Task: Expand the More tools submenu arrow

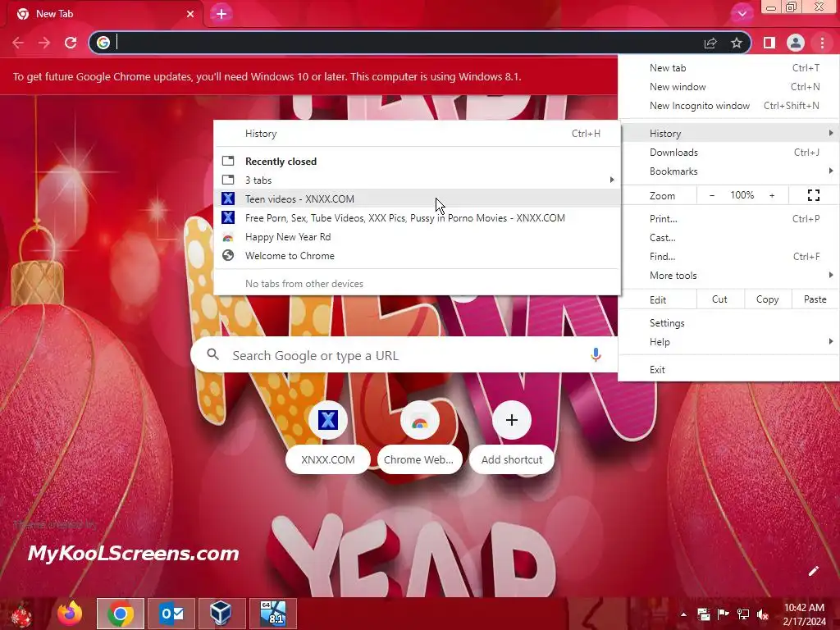Action: click(x=830, y=275)
